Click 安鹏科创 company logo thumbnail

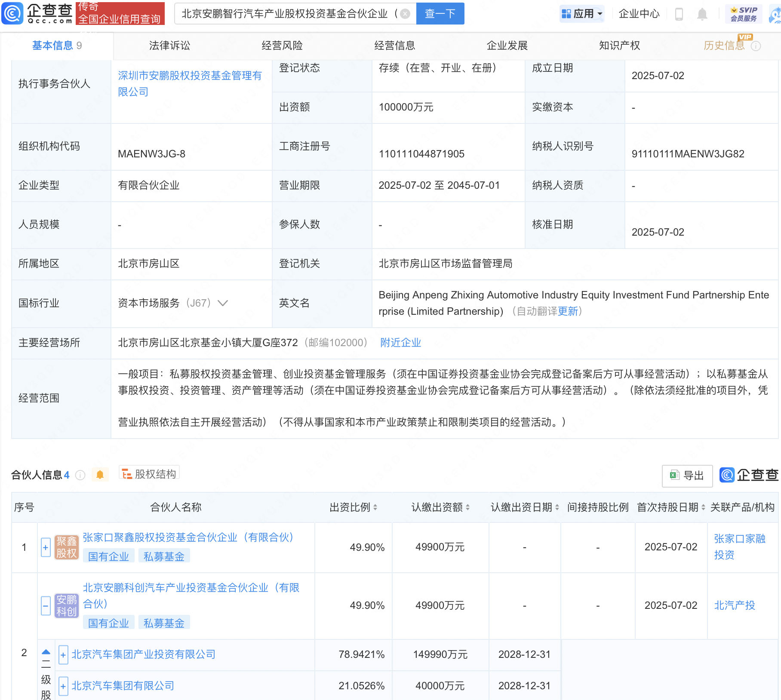[67, 606]
